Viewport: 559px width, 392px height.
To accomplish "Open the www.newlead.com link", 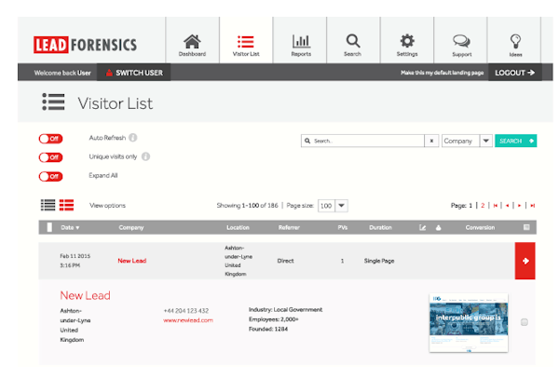I will [188, 320].
